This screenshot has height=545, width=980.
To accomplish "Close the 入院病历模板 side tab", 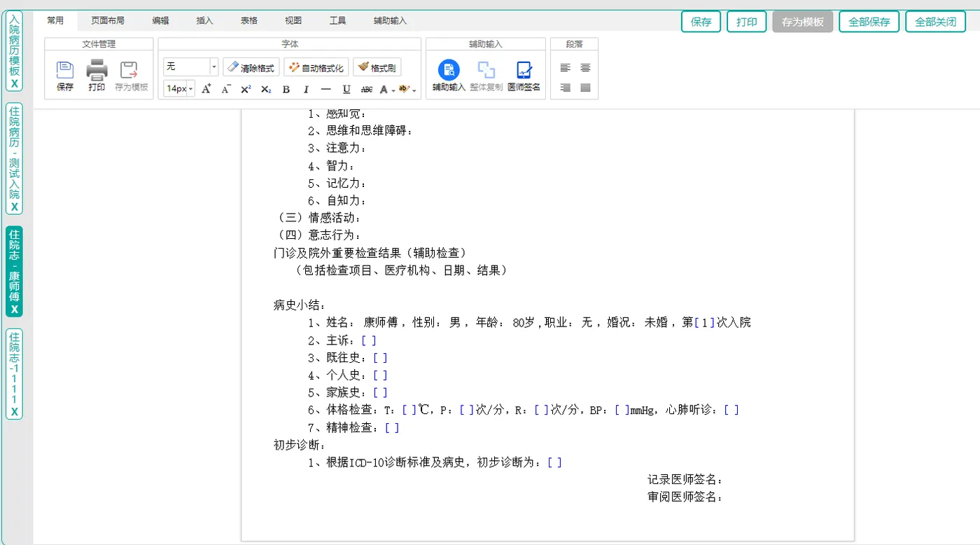I will pos(14,84).
